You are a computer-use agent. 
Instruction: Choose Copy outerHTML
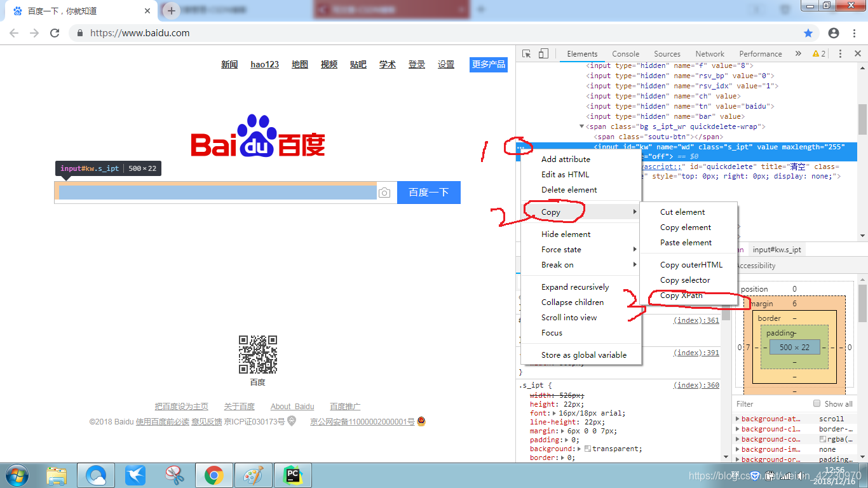coord(688,265)
